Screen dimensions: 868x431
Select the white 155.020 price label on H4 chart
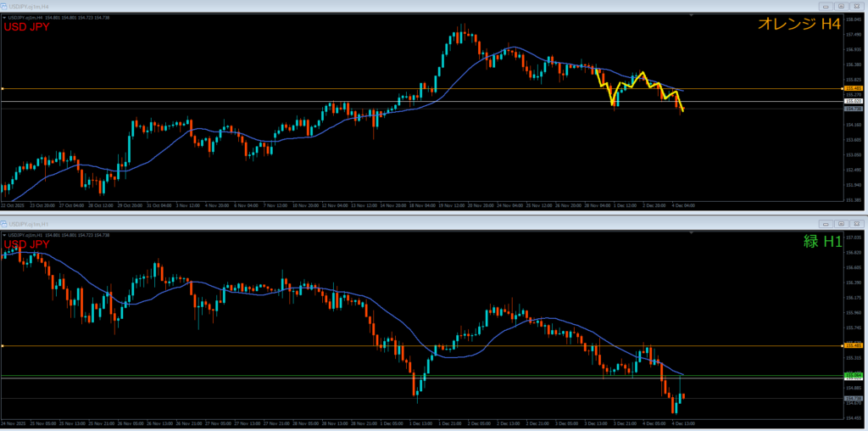[x=854, y=101]
